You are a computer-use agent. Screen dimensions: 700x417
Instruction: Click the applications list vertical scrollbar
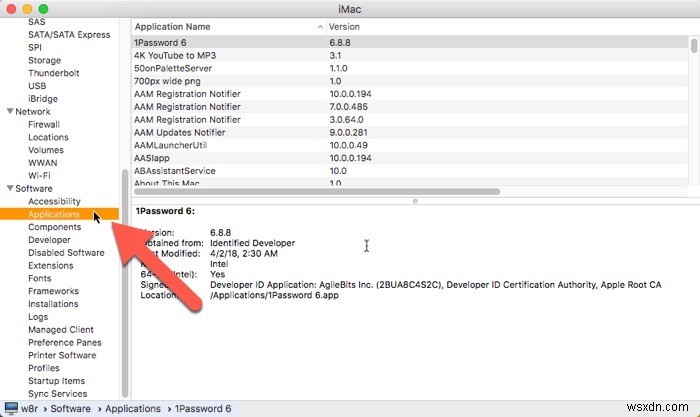coord(694,46)
